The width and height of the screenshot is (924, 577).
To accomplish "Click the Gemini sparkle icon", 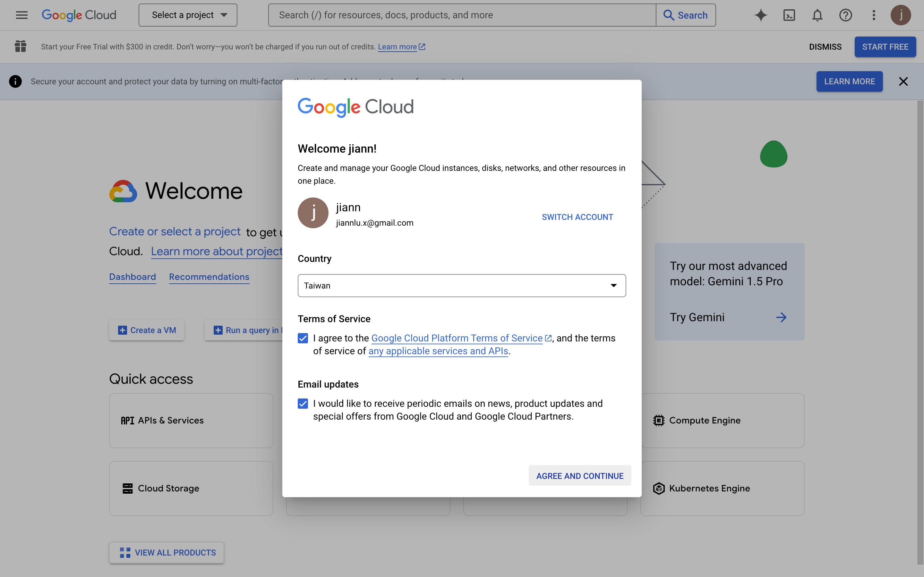I will [x=761, y=15].
